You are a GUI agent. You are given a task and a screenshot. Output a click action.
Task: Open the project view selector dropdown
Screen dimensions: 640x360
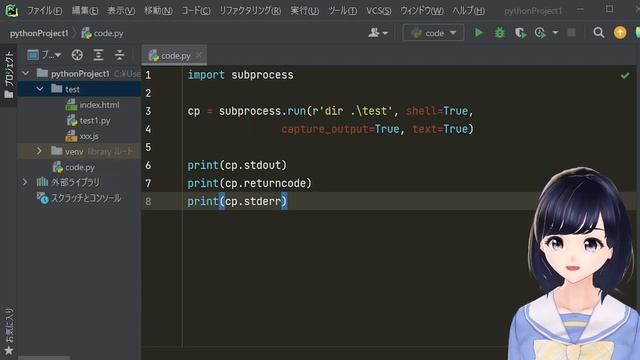pos(44,55)
